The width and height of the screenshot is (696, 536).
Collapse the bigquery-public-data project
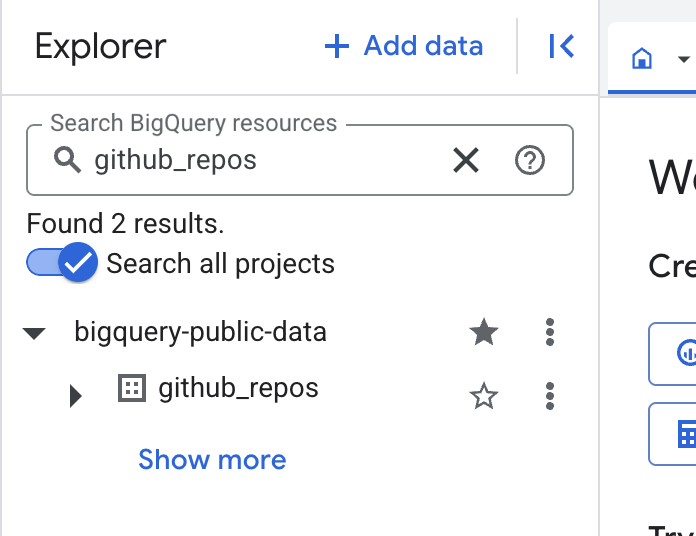coord(34,333)
